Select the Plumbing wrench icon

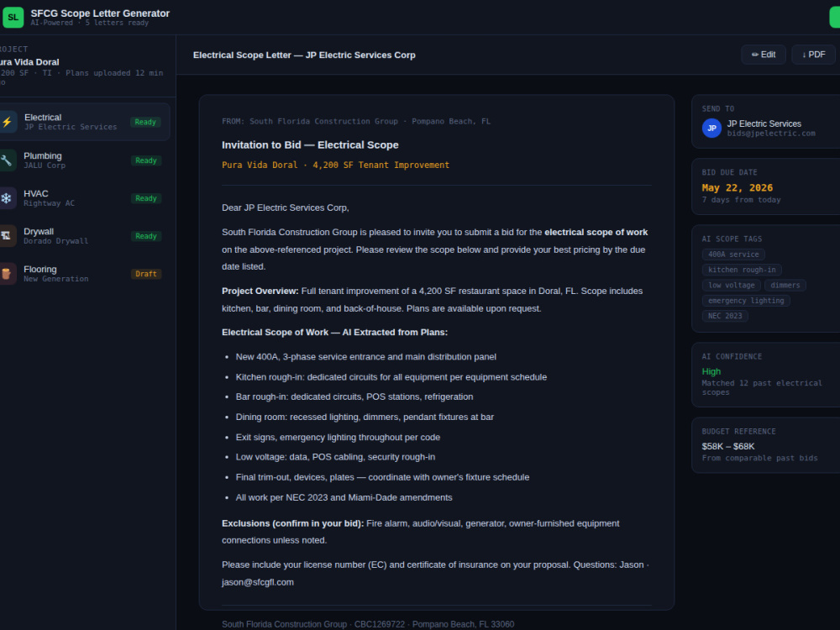(7, 160)
